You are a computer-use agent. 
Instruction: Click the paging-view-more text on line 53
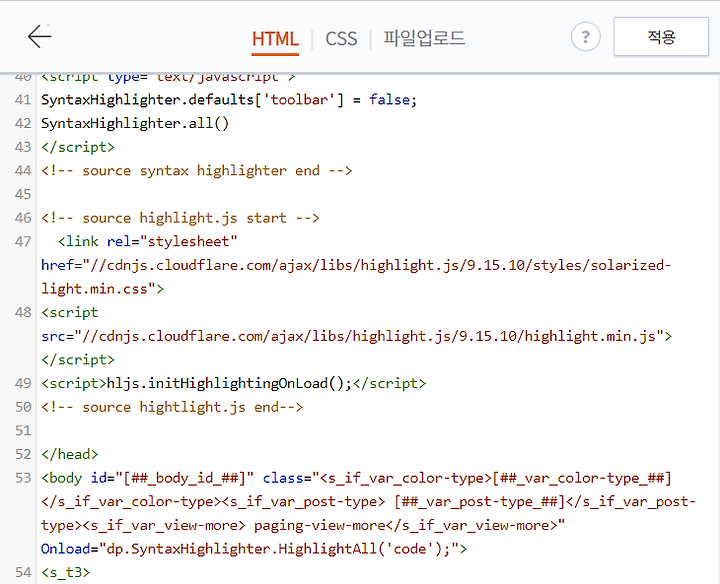(x=320, y=525)
